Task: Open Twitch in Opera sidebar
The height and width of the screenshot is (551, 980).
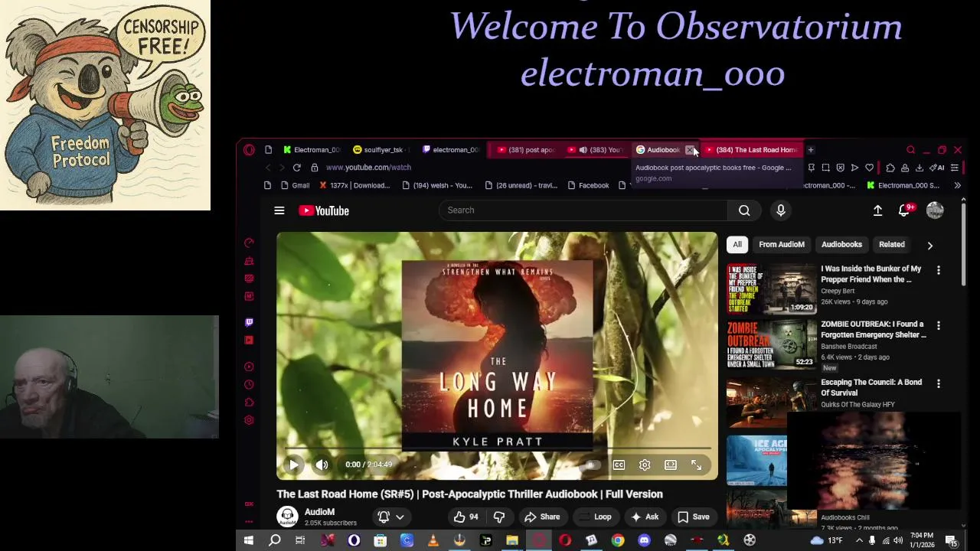Action: tap(249, 322)
